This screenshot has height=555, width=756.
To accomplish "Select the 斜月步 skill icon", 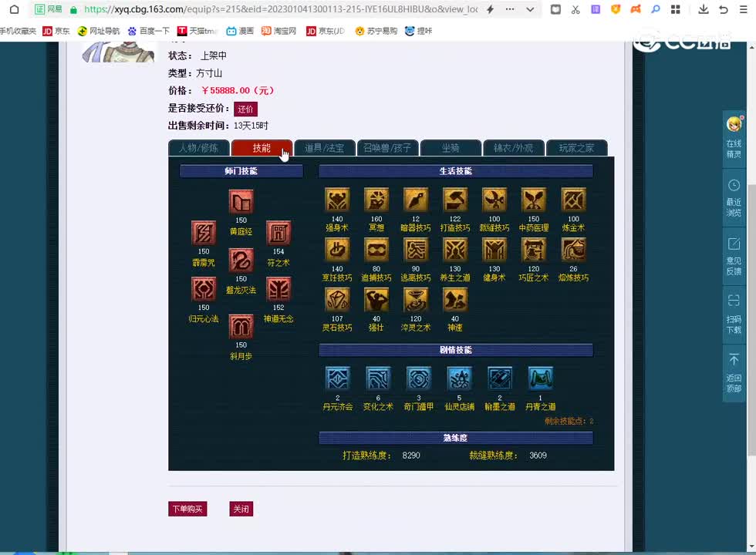I will coord(241,327).
